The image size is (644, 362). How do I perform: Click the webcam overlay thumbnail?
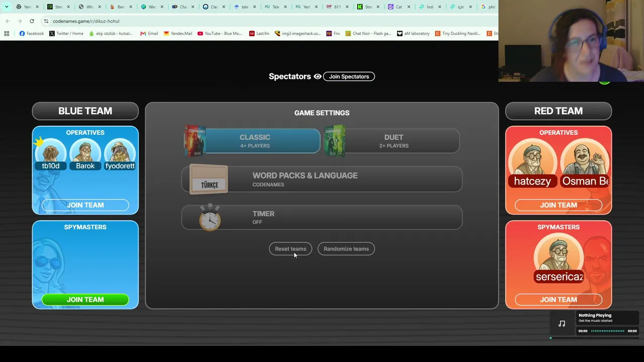[571, 41]
